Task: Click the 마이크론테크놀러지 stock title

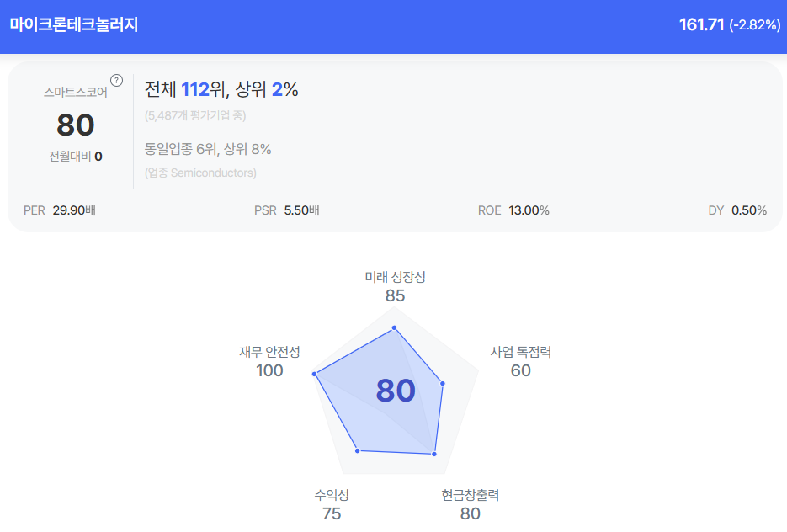Action: tap(74, 25)
